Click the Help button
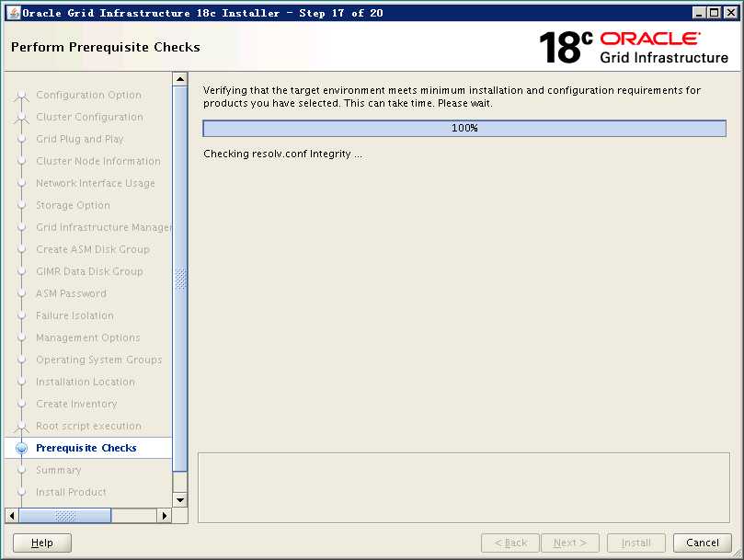The width and height of the screenshot is (744, 560). click(42, 543)
